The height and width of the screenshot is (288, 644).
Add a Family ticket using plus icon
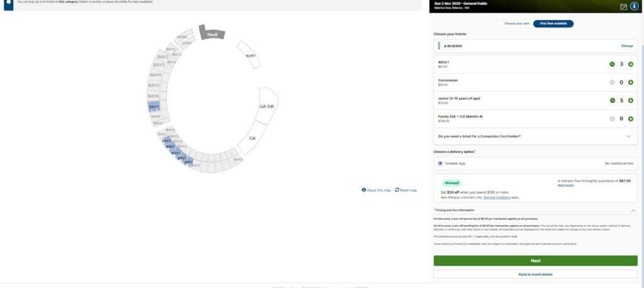[x=630, y=119]
